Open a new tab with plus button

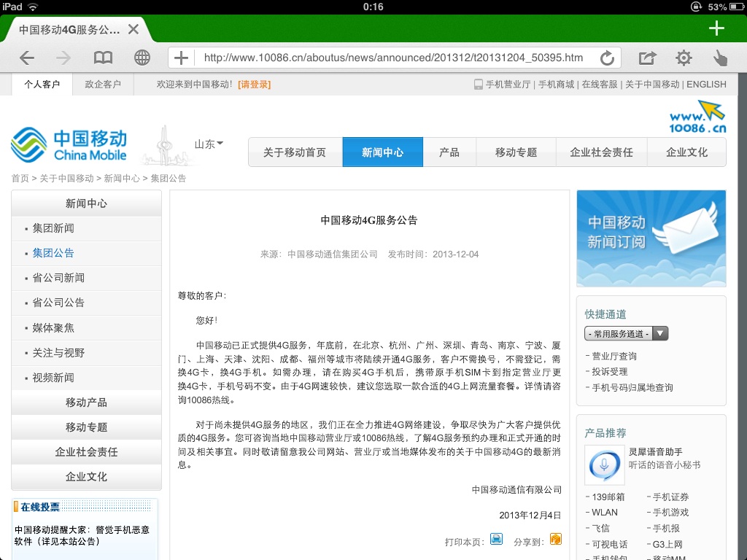716,28
